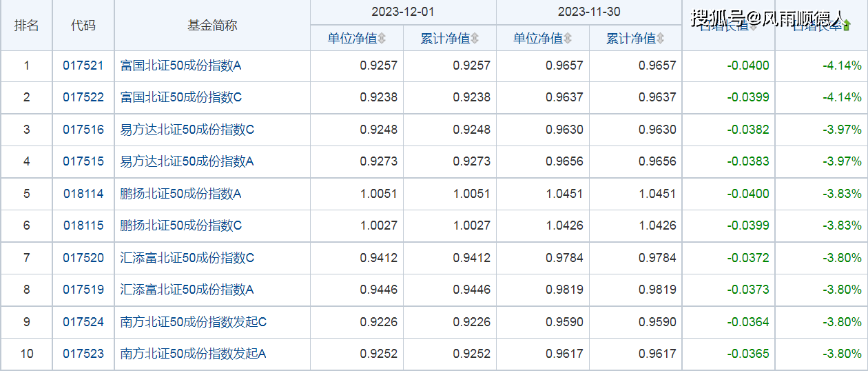
Task: Select 11-30 累计净值 0.9617 for 南方发起A
Action: coord(657,354)
